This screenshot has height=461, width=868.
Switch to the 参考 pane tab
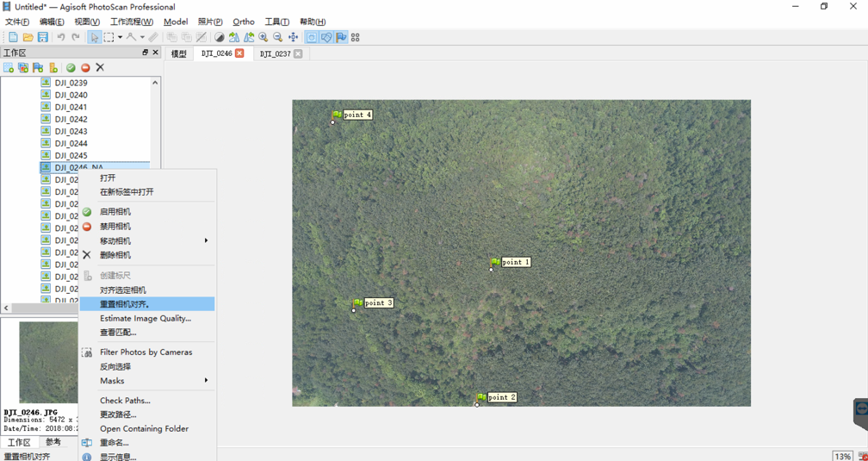[53, 442]
